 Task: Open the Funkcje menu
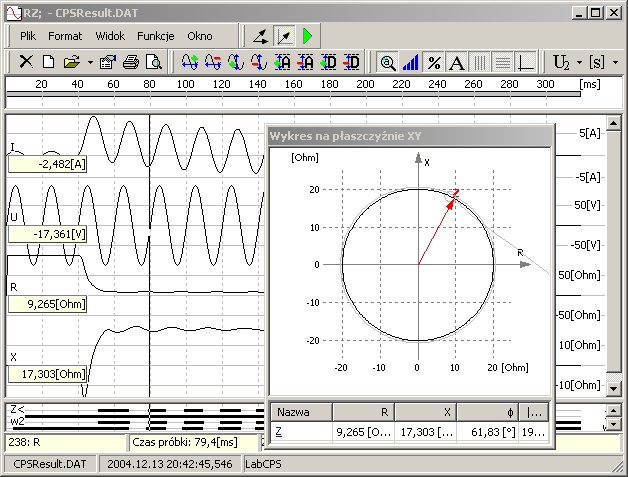155,36
